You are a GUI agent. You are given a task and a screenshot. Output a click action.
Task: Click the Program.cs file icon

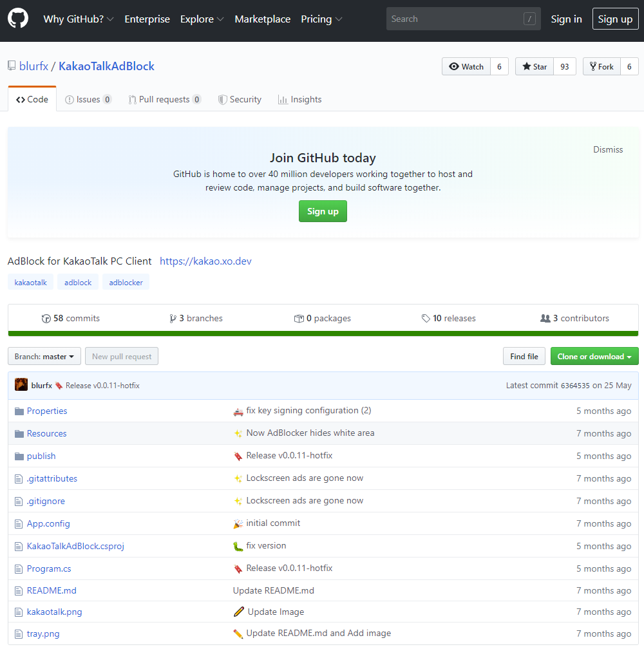19,569
